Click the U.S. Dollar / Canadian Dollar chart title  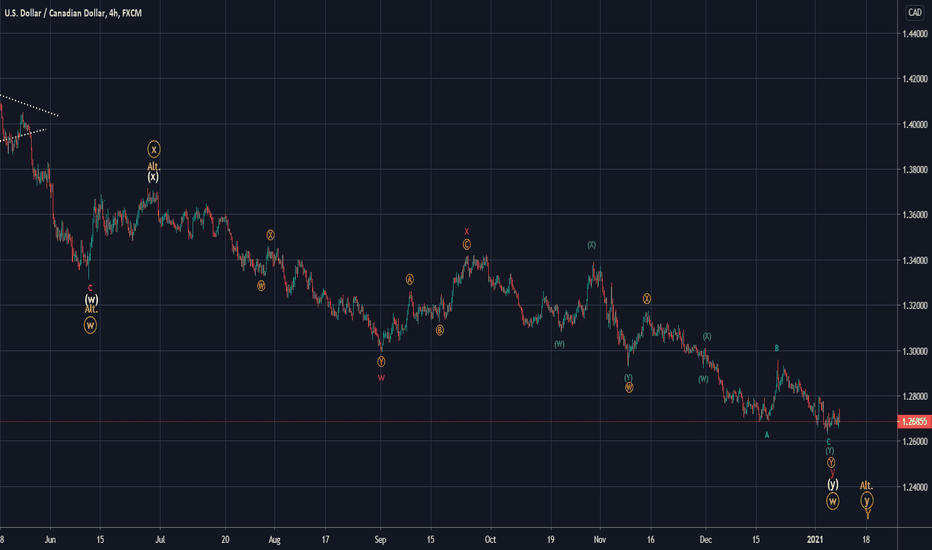coord(73,13)
